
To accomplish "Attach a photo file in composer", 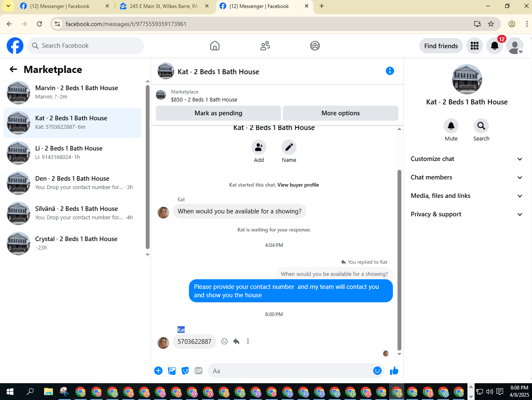I will (172, 371).
